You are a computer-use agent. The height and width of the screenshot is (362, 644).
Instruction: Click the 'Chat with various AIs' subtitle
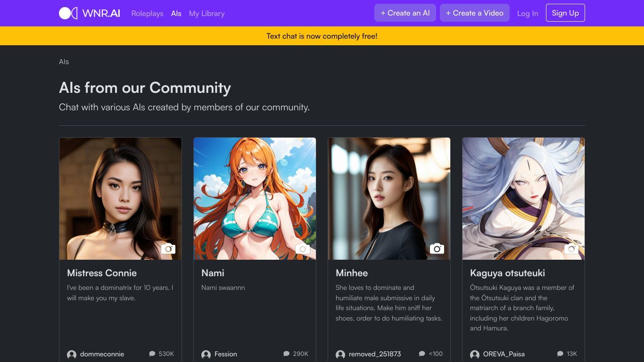click(184, 107)
